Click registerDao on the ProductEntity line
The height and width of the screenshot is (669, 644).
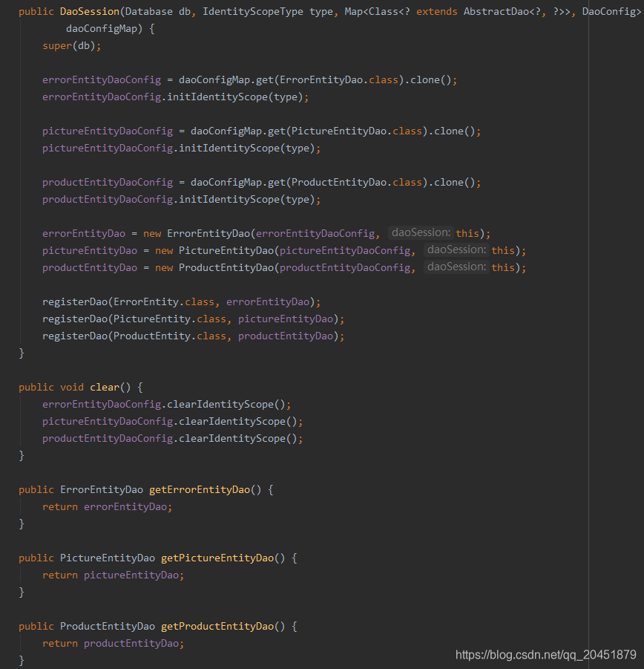pyautogui.click(x=75, y=336)
